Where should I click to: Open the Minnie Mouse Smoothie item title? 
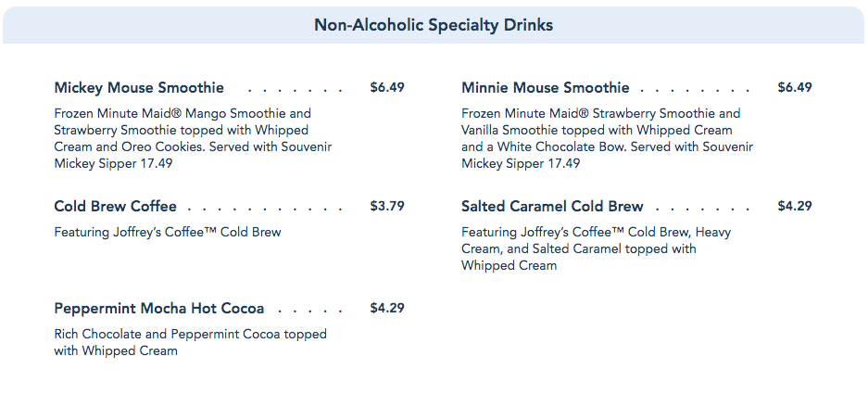(545, 88)
